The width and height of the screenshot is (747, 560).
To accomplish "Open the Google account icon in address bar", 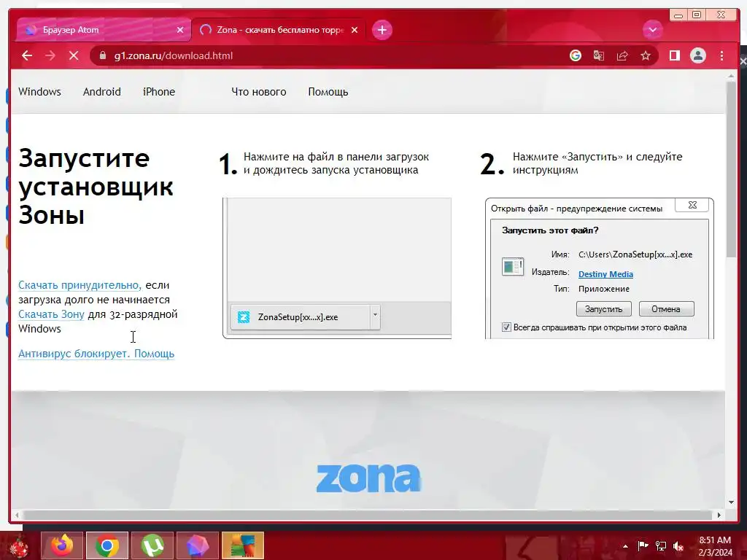I will 575,55.
